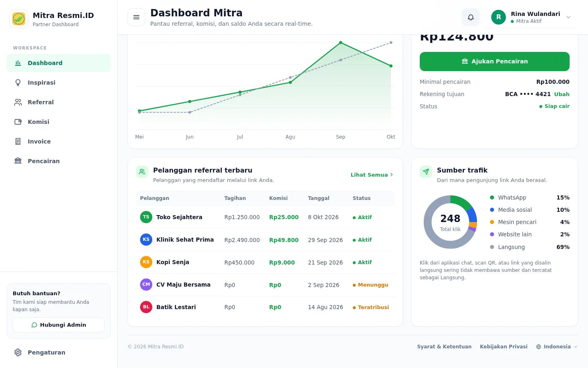
Task: Select the Batik Lestari BL avatar
Action: click(x=146, y=307)
